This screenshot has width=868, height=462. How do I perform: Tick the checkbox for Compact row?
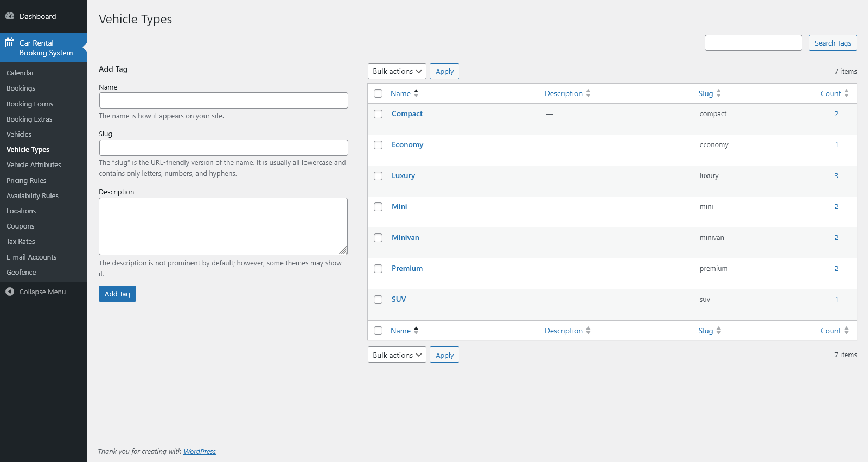[x=378, y=114]
